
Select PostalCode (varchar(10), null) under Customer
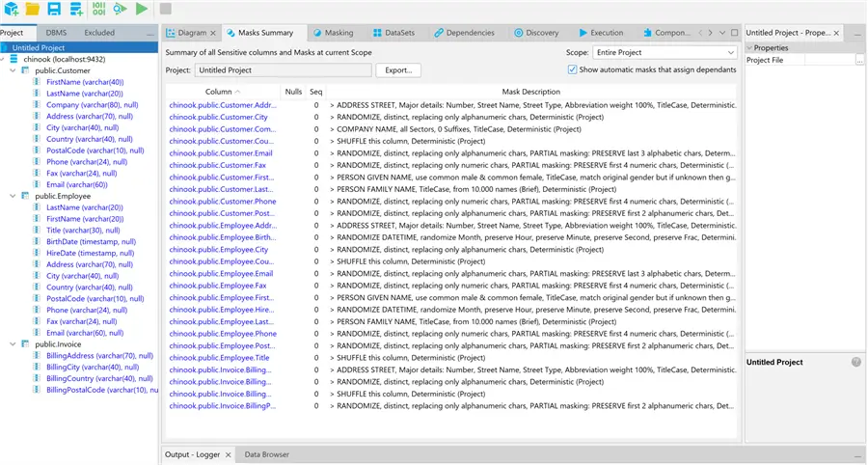click(95, 150)
